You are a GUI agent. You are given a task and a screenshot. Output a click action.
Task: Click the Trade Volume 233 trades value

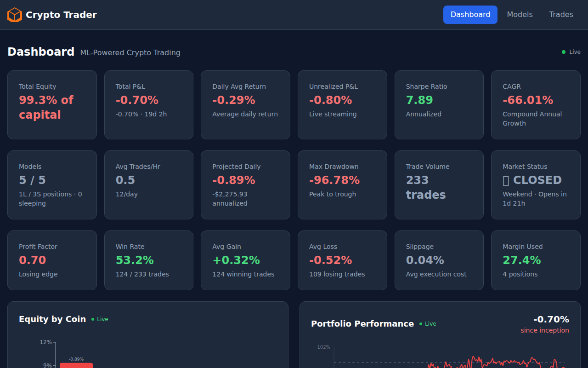(426, 187)
